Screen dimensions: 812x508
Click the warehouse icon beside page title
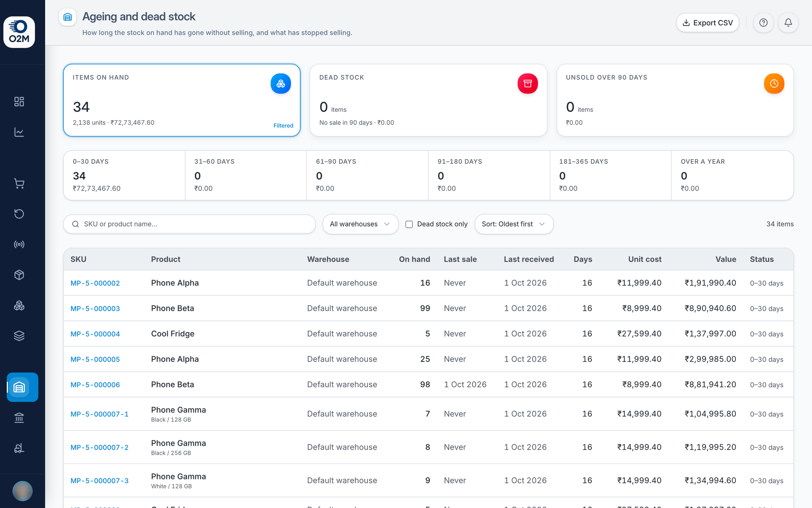(68, 17)
